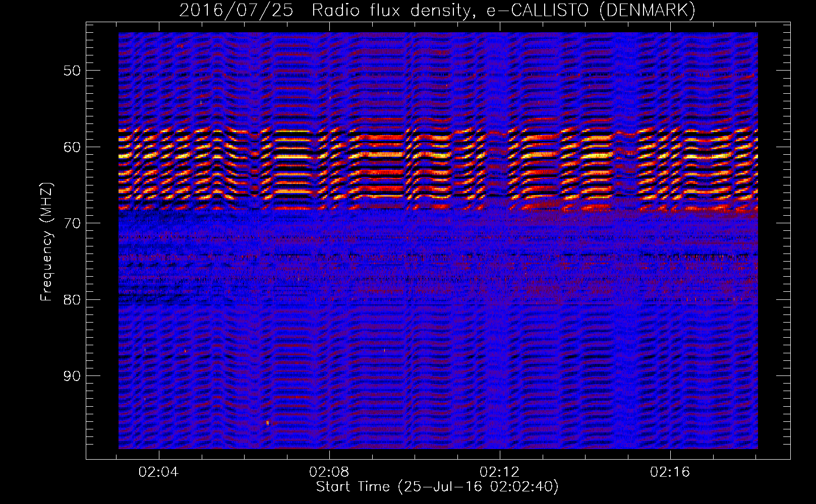Click the 02:08 time tick label
Screen dimensions: 816x504
(x=329, y=472)
